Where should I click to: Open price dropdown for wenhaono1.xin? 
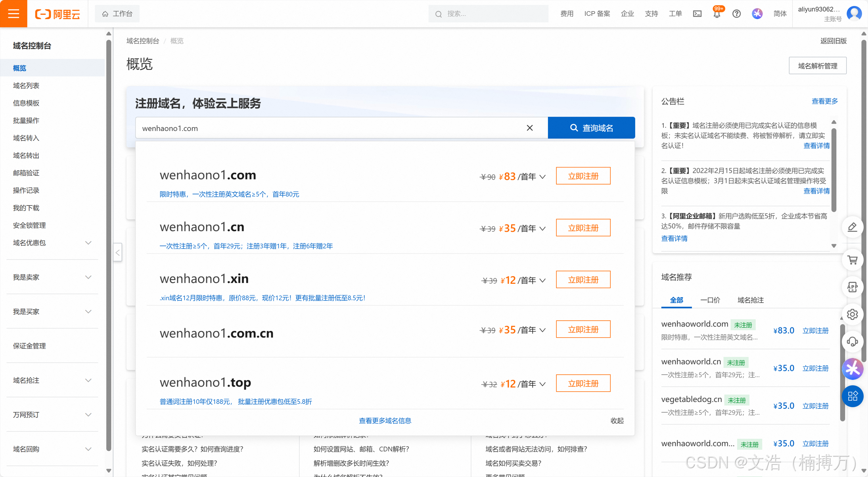point(543,281)
